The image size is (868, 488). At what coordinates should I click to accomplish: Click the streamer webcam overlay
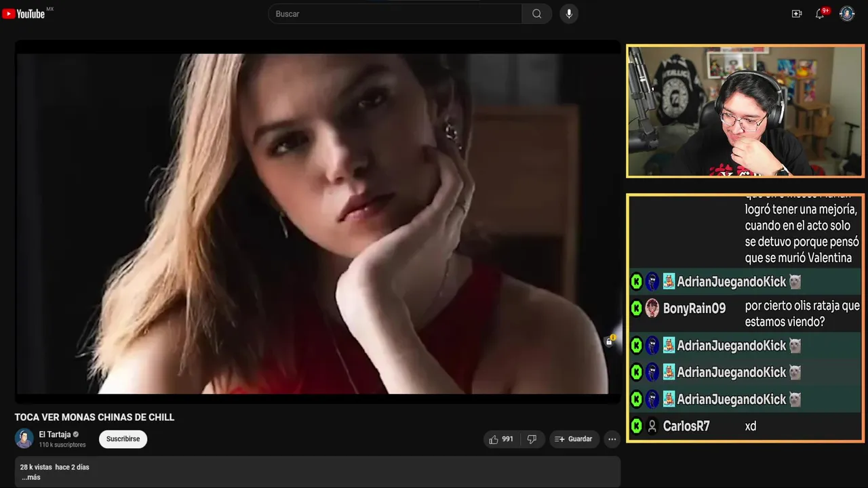(x=745, y=111)
